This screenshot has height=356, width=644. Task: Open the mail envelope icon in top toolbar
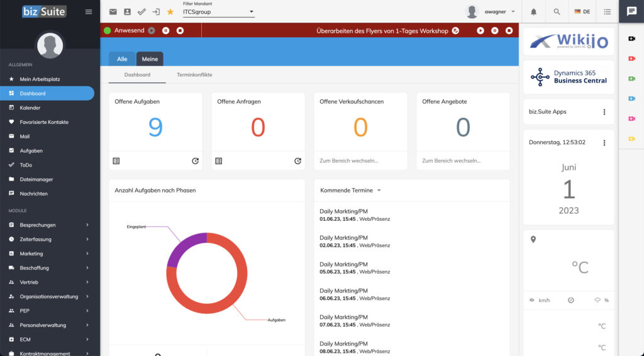[113, 12]
